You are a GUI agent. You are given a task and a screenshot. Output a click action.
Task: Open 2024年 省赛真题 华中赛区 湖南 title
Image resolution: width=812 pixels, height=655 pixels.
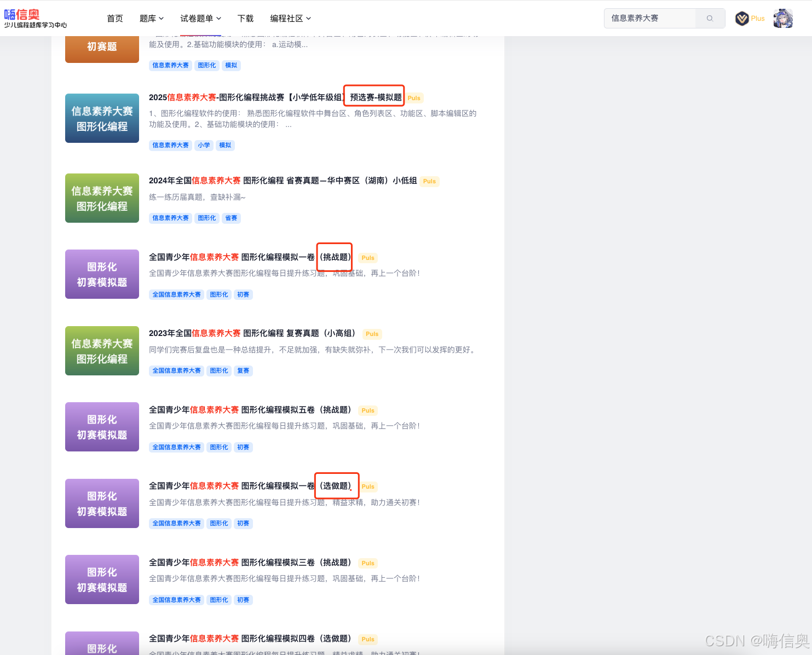pos(283,181)
